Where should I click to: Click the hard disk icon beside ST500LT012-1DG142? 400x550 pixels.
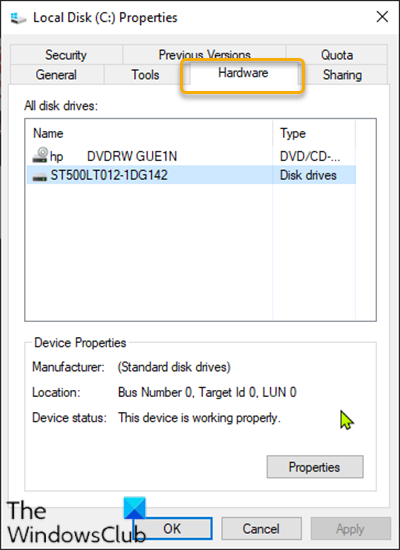[x=40, y=176]
